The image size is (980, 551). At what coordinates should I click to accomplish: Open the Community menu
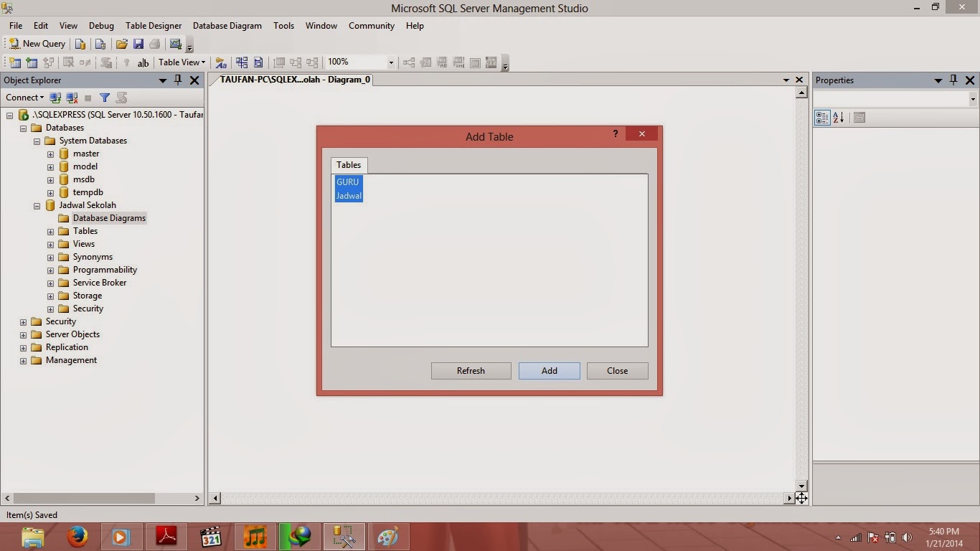[x=372, y=25]
